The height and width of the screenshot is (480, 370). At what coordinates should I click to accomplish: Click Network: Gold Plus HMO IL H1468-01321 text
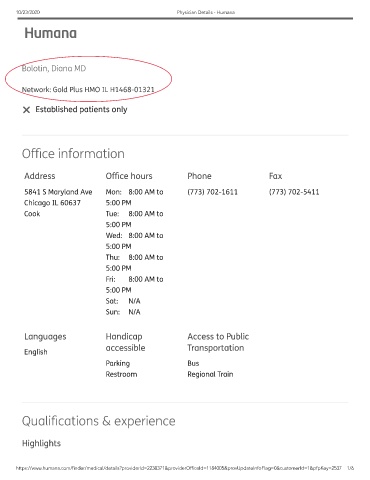(x=88, y=89)
